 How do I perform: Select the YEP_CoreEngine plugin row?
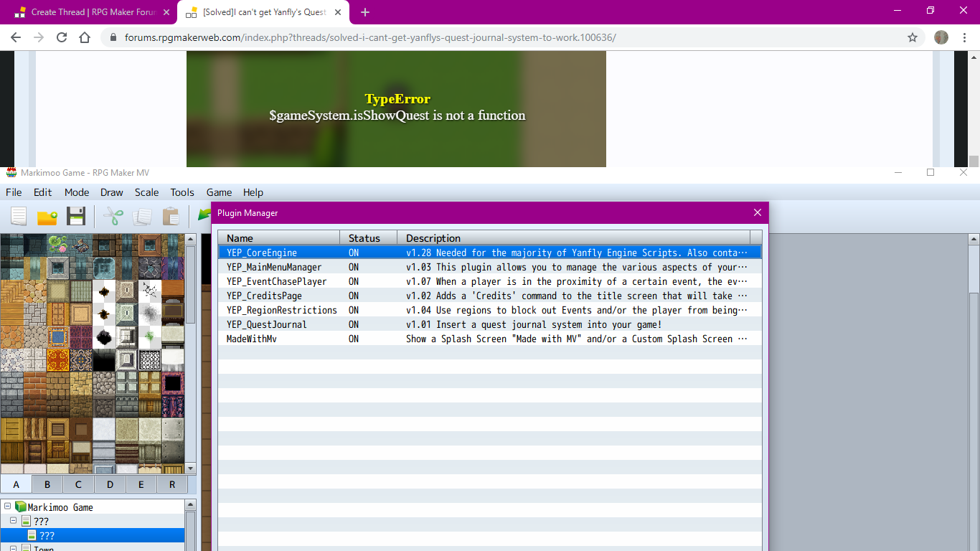pos(489,253)
